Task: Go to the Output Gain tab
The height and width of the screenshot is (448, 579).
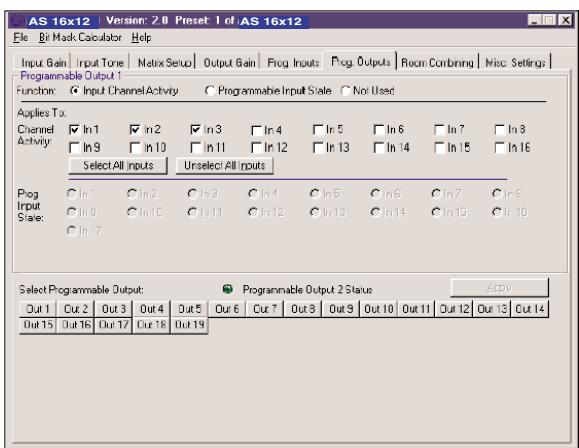Action: 229,63
